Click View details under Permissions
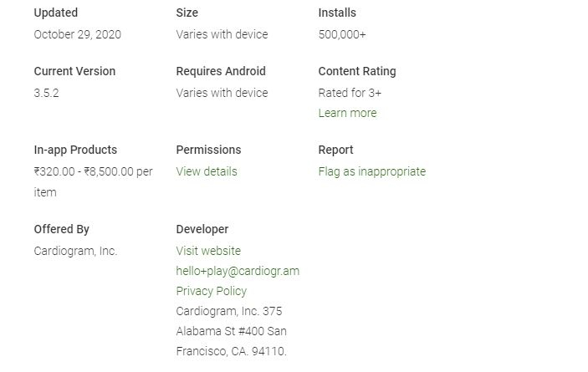This screenshot has height=372, width=588. tap(207, 171)
